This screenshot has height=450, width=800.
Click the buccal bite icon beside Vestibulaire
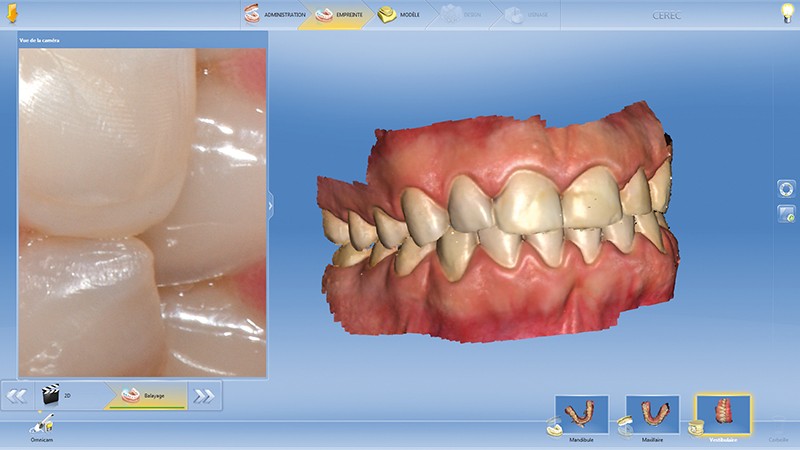(x=694, y=427)
